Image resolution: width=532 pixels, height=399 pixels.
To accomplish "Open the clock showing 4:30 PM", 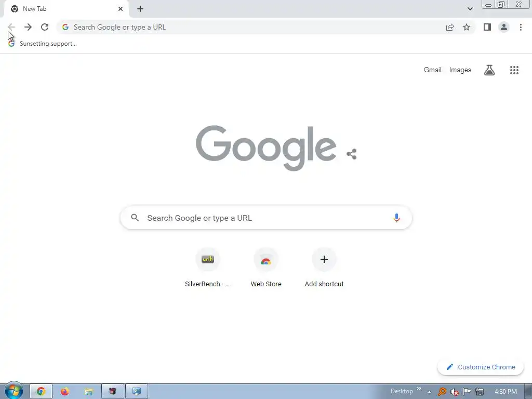I will point(506,392).
